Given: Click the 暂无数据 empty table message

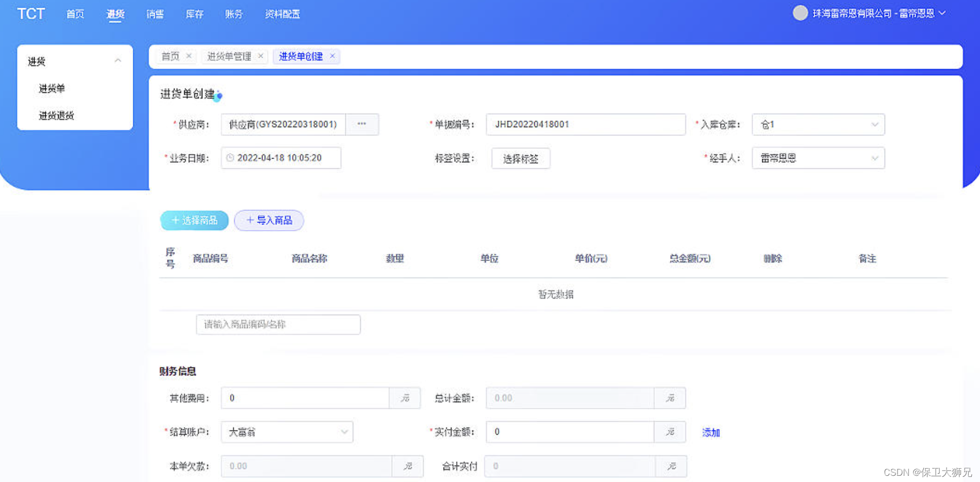Looking at the screenshot, I should tap(556, 295).
